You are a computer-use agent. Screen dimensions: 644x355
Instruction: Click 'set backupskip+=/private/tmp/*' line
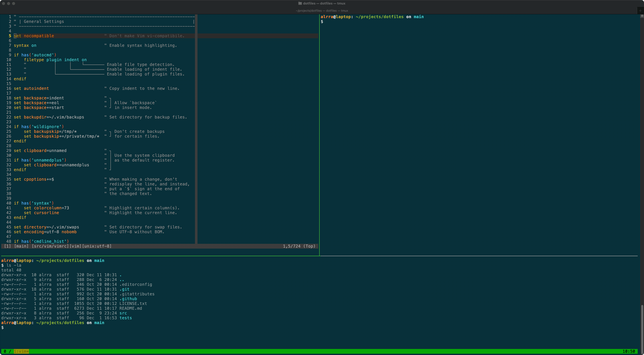(x=62, y=136)
